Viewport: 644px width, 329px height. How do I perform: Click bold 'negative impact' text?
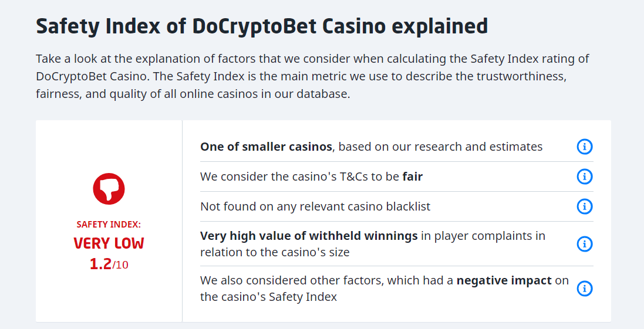tap(504, 280)
